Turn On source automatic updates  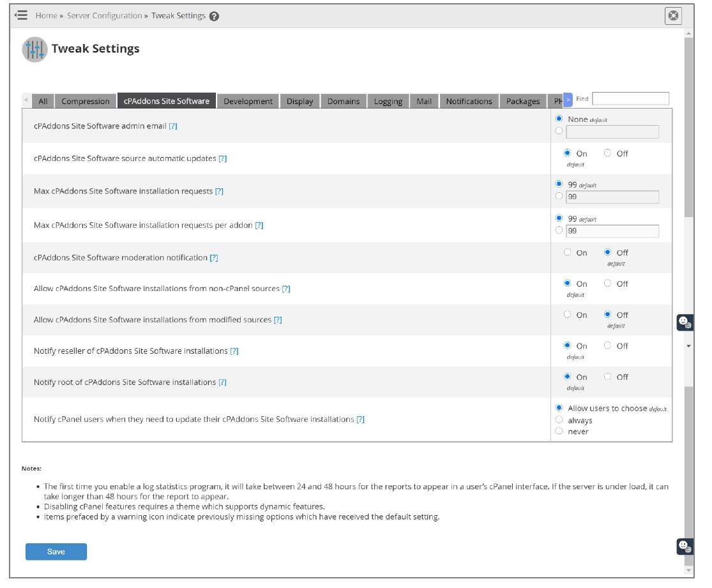(567, 153)
